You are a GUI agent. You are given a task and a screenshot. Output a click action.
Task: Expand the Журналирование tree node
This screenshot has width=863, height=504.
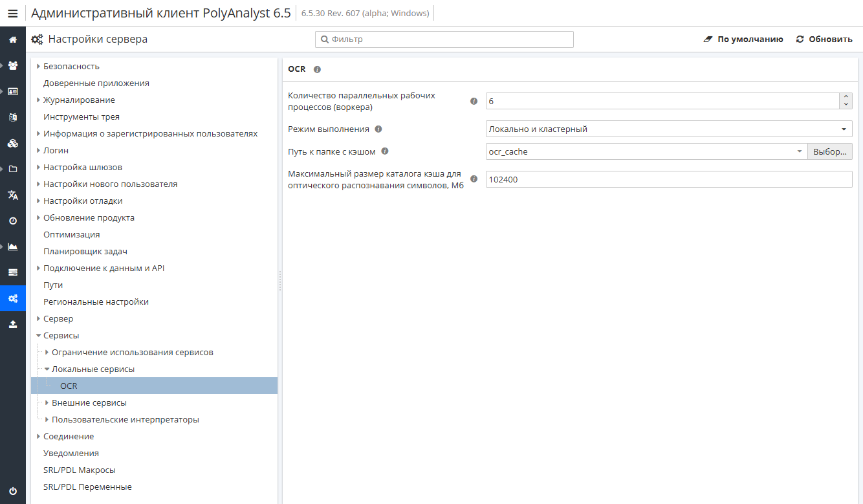pyautogui.click(x=39, y=100)
